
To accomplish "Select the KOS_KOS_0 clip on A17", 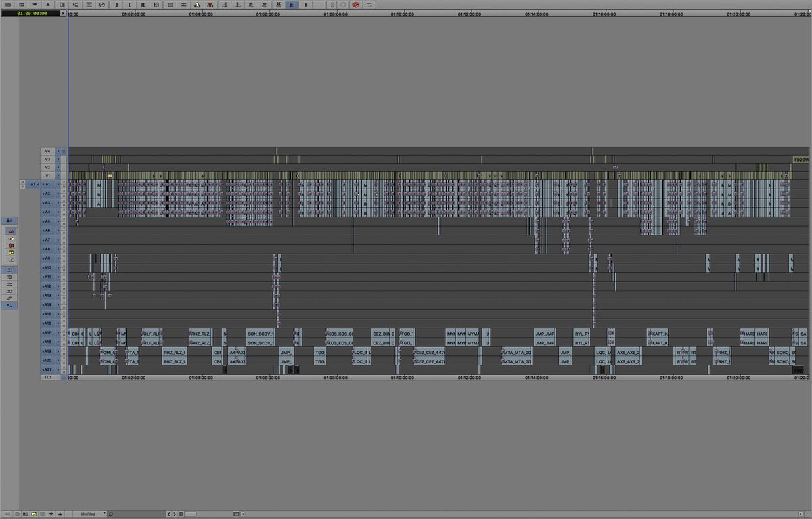I will tap(340, 334).
